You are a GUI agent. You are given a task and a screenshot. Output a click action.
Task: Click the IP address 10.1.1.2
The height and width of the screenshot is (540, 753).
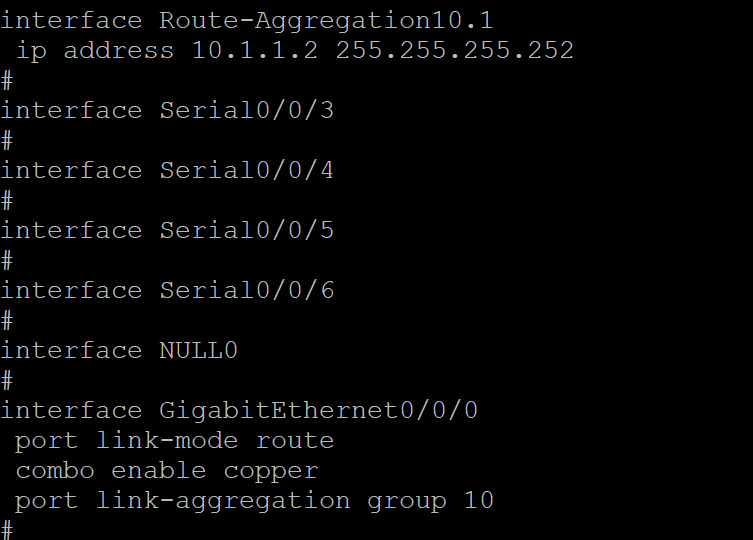pyautogui.click(x=255, y=50)
